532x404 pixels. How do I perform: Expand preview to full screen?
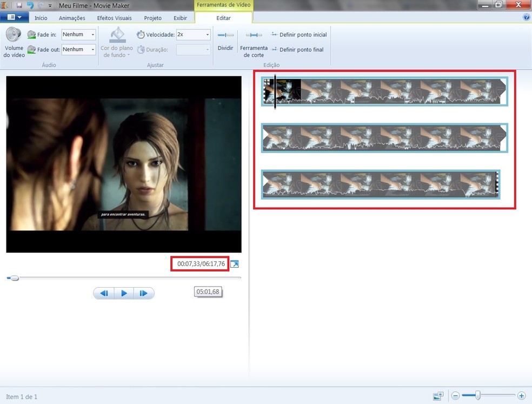click(235, 264)
